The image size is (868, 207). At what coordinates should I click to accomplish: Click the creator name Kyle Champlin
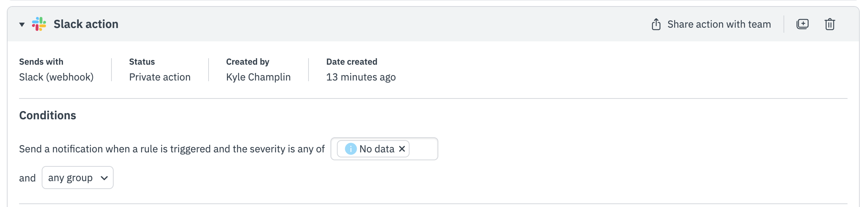258,77
